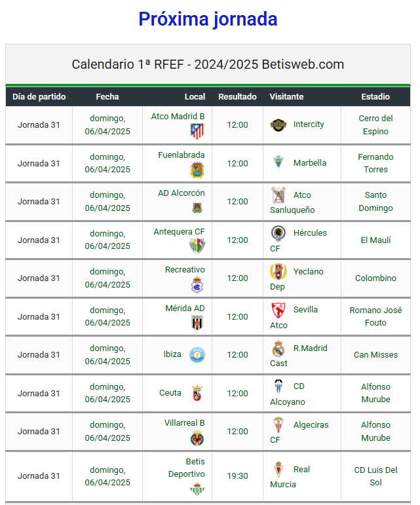Viewport: 420px width, 505px height.
Task: Click the Intercity club badge
Action: coord(278,125)
